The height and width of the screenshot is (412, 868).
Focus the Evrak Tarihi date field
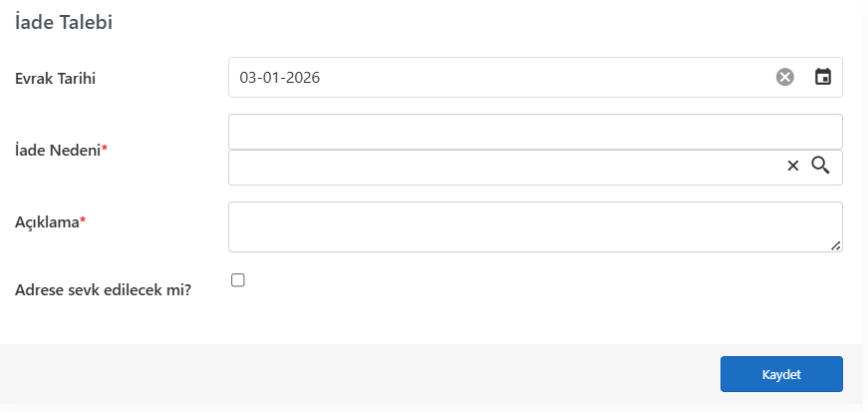point(535,78)
